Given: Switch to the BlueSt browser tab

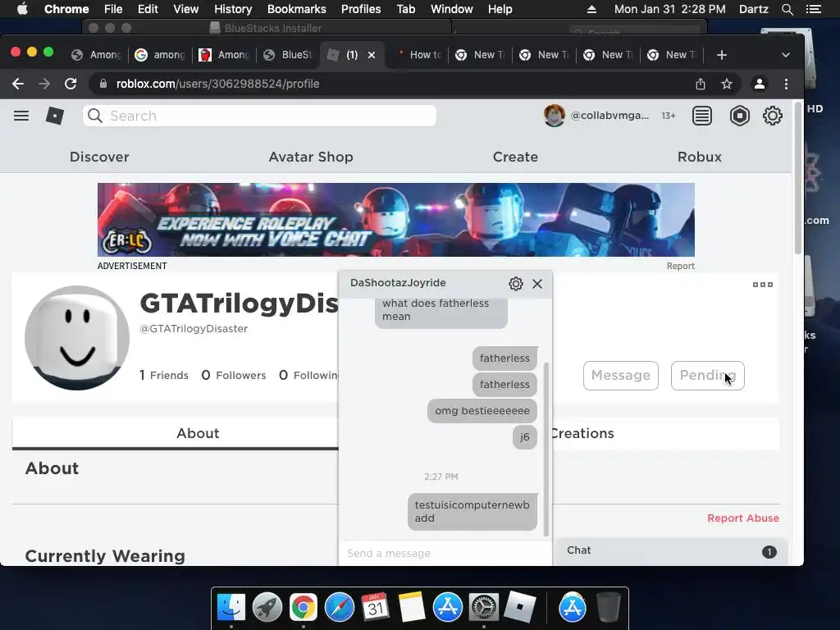Looking at the screenshot, I should 288,55.
